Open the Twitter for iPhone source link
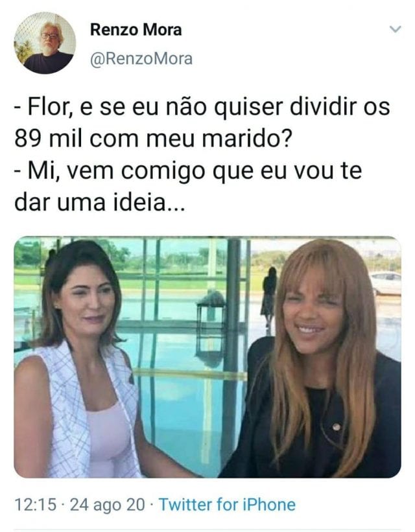Viewport: 415px width, 532px height. (227, 505)
